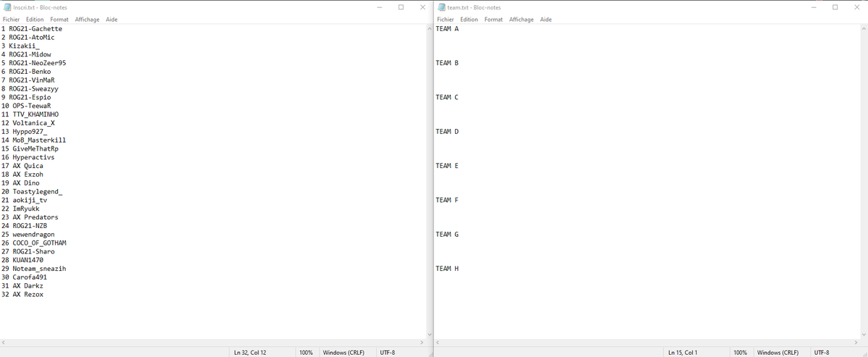Click line '7 ROG21-VinMaR' in Inscri.txt

[x=28, y=80]
